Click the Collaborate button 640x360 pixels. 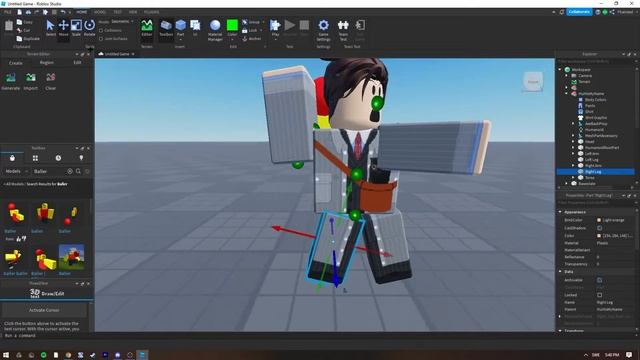tap(579, 12)
